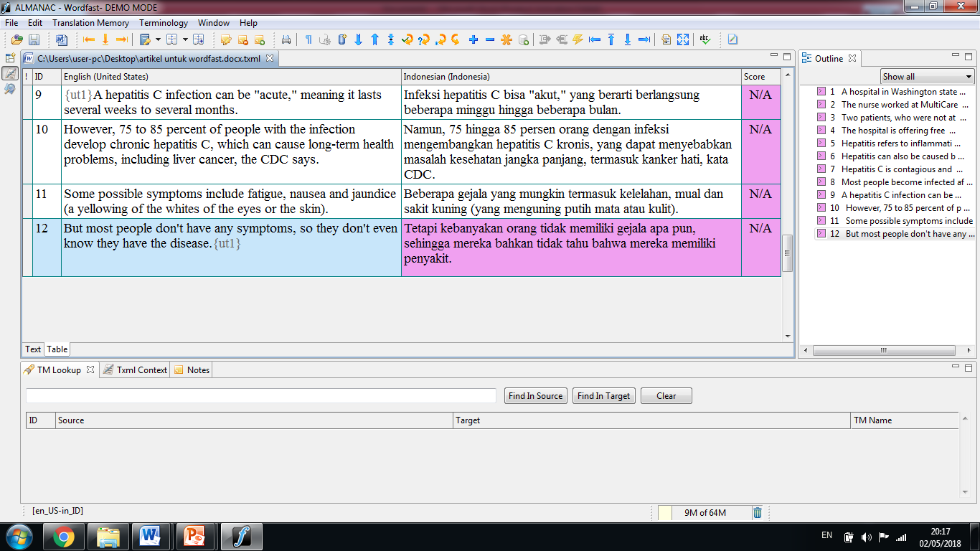This screenshot has width=980, height=551.
Task: Open the Help menu
Action: 248,23
